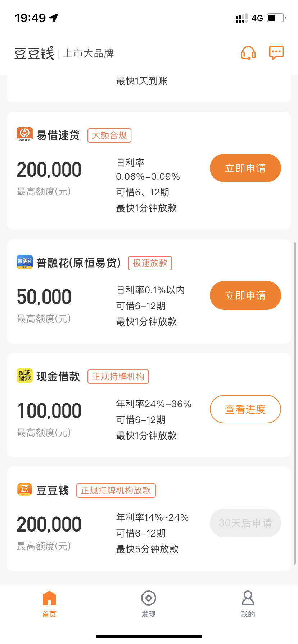The height and width of the screenshot is (644, 298).
Task: Apply now for 易借速贷 loan
Action: point(245,168)
